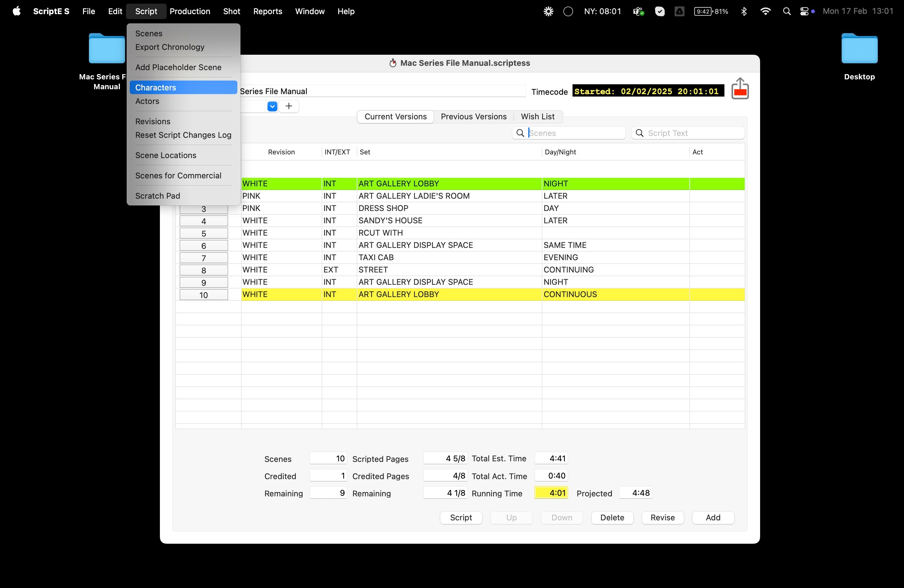
Task: Click the Scenes search magnifier icon
Action: click(520, 133)
